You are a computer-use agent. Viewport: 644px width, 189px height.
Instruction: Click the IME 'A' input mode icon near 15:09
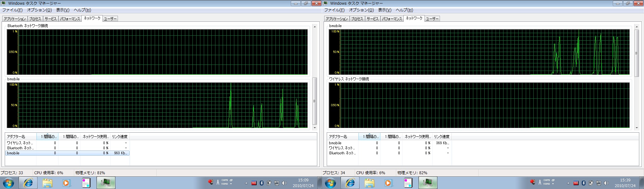coord(218,182)
